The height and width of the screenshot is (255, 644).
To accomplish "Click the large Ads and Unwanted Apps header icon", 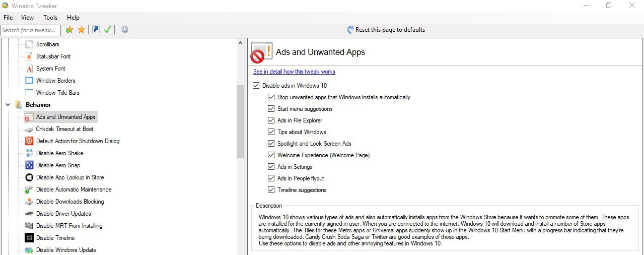I will 261,52.
